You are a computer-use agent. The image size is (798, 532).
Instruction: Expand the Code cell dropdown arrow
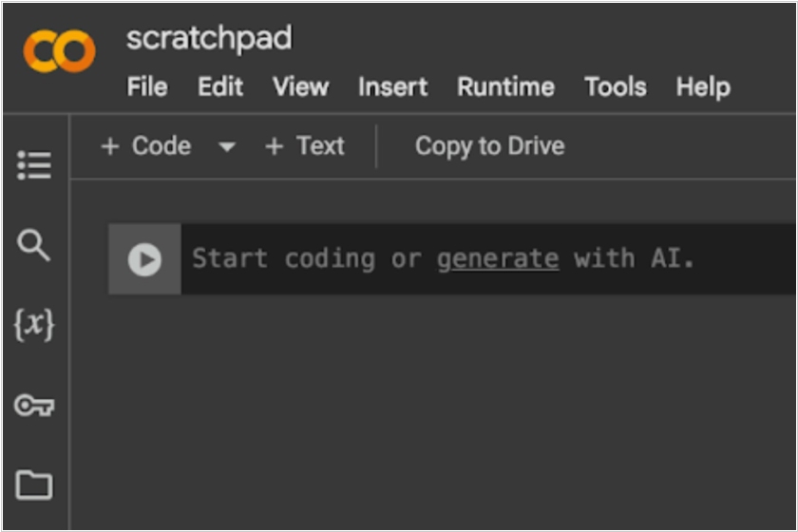(x=227, y=147)
